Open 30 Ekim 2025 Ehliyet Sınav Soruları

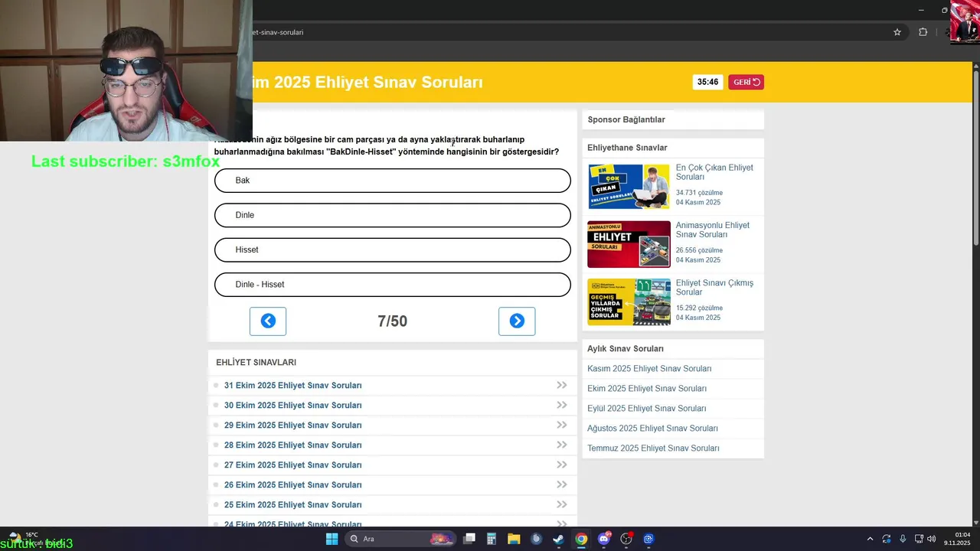point(292,406)
